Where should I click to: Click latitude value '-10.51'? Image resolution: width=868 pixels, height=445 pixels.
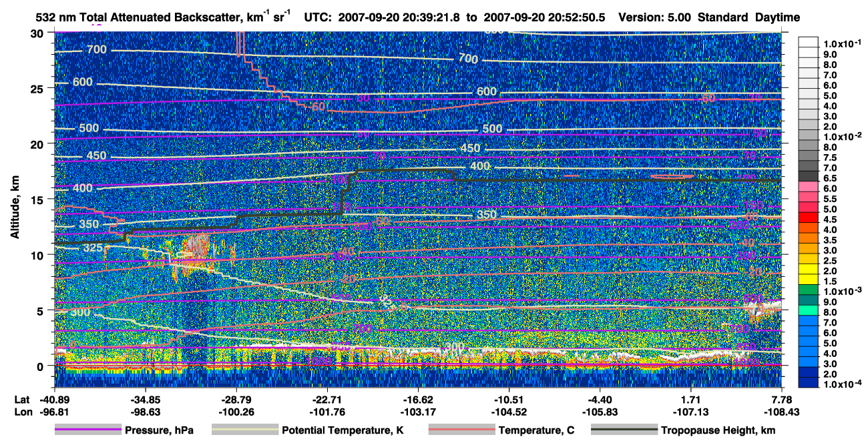pyautogui.click(x=509, y=399)
